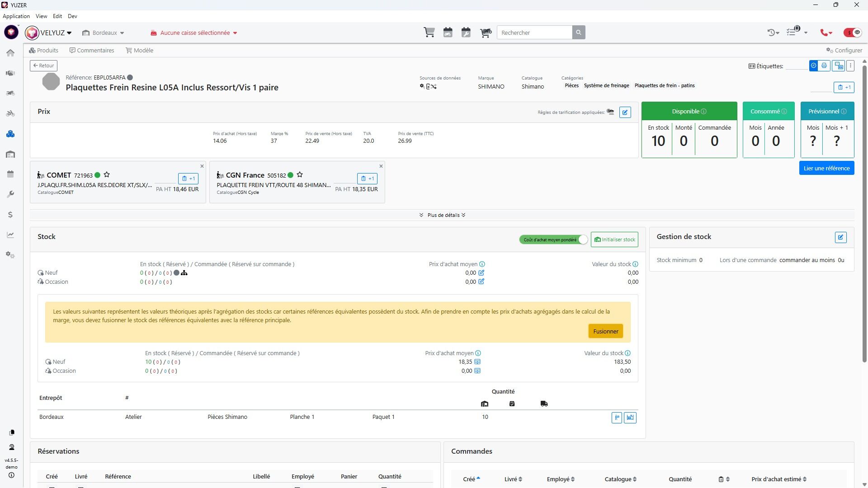Screen dimensions: 868x488
Task: Expand Plus de détails section
Action: point(442,215)
